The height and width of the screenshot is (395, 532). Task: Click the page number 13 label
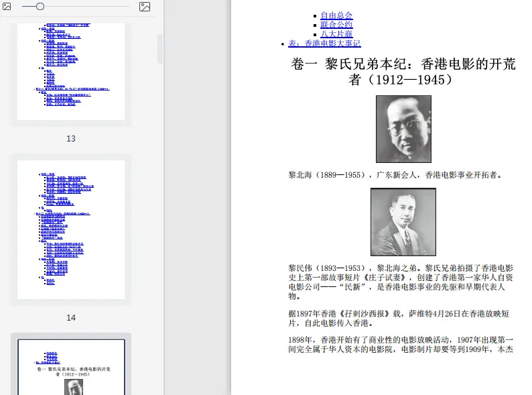(x=71, y=139)
